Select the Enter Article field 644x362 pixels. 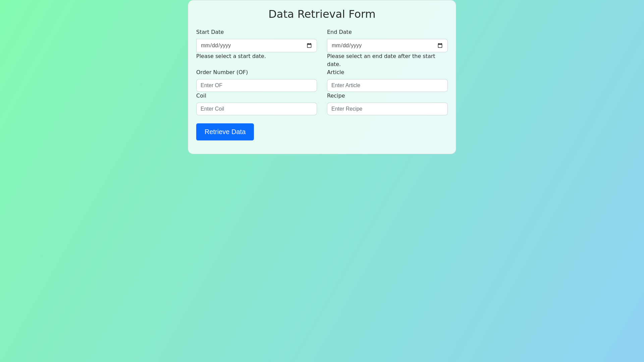click(387, 85)
